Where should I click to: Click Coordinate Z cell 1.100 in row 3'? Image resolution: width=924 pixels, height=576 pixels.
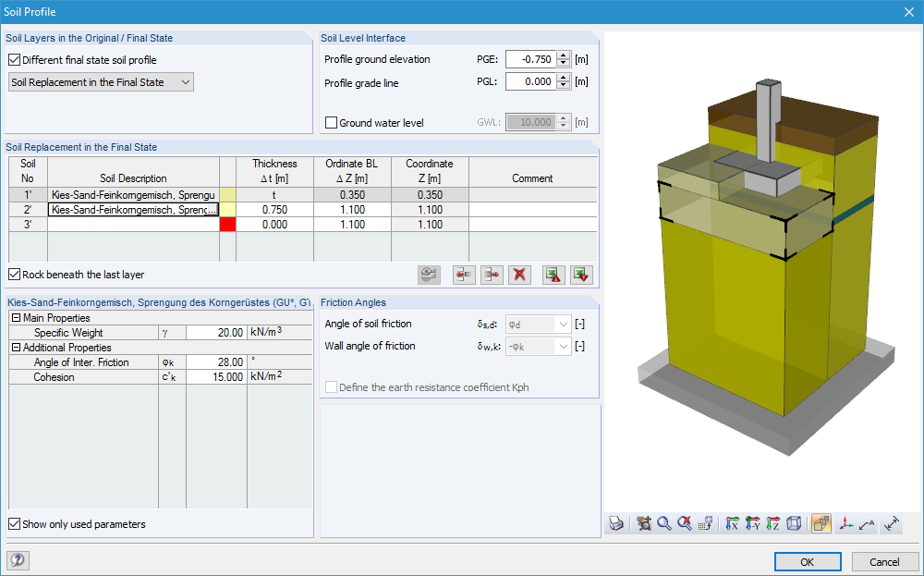pos(430,224)
